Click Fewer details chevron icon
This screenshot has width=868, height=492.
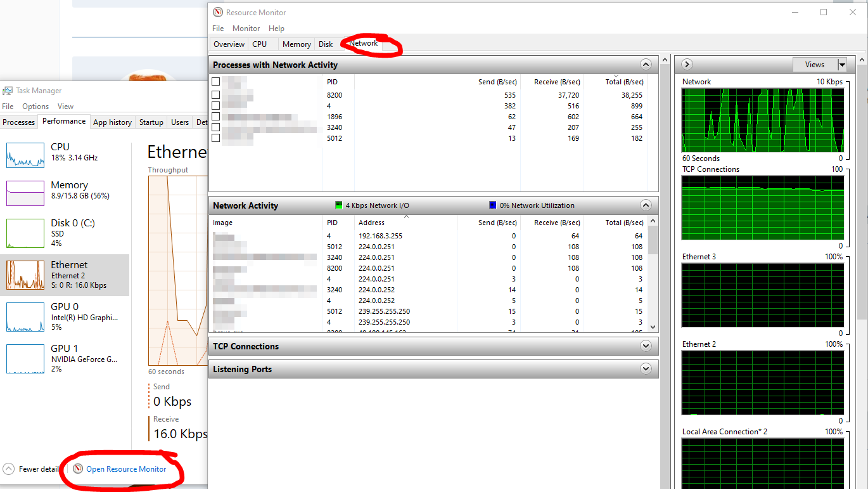tap(8, 469)
